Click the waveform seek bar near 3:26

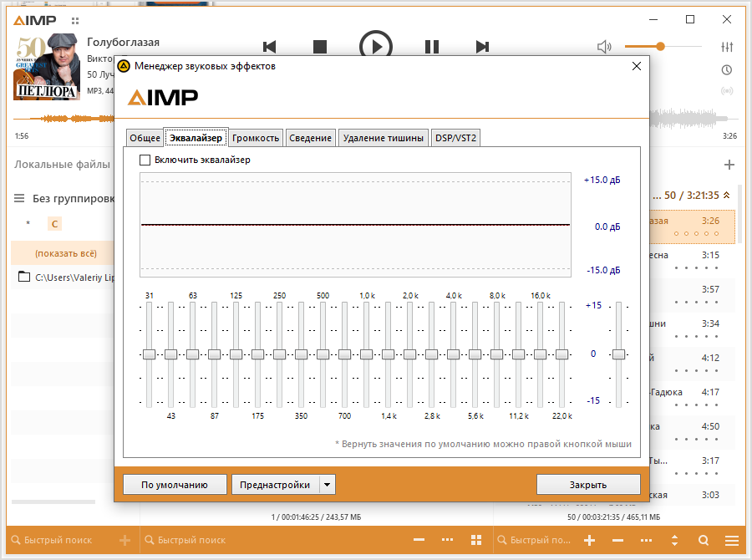pyautogui.click(x=693, y=119)
